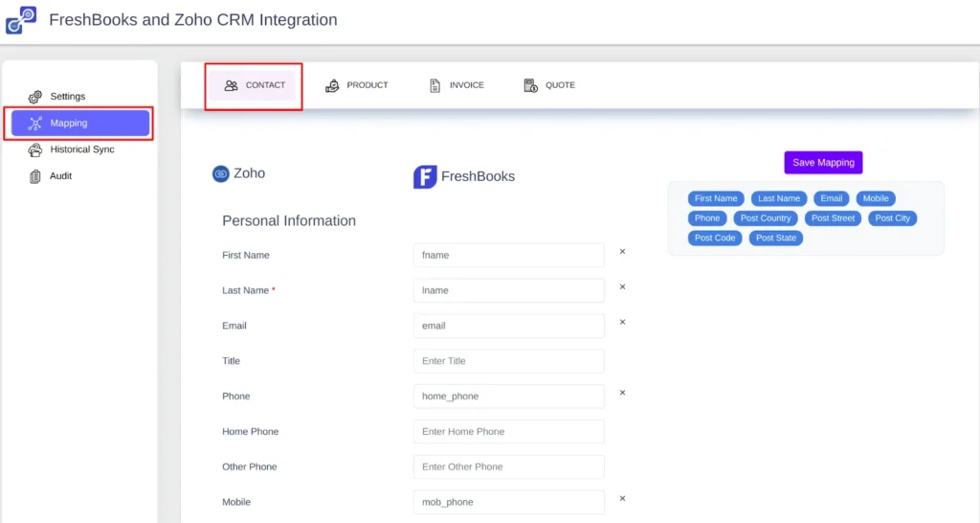Select the Phone field chip
The height and width of the screenshot is (523, 980).
[x=707, y=218]
